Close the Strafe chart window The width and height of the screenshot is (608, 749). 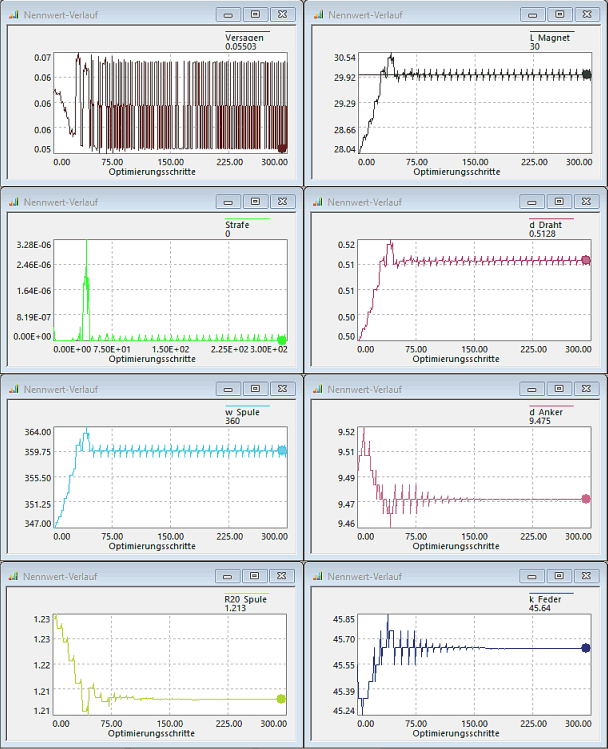[x=283, y=201]
